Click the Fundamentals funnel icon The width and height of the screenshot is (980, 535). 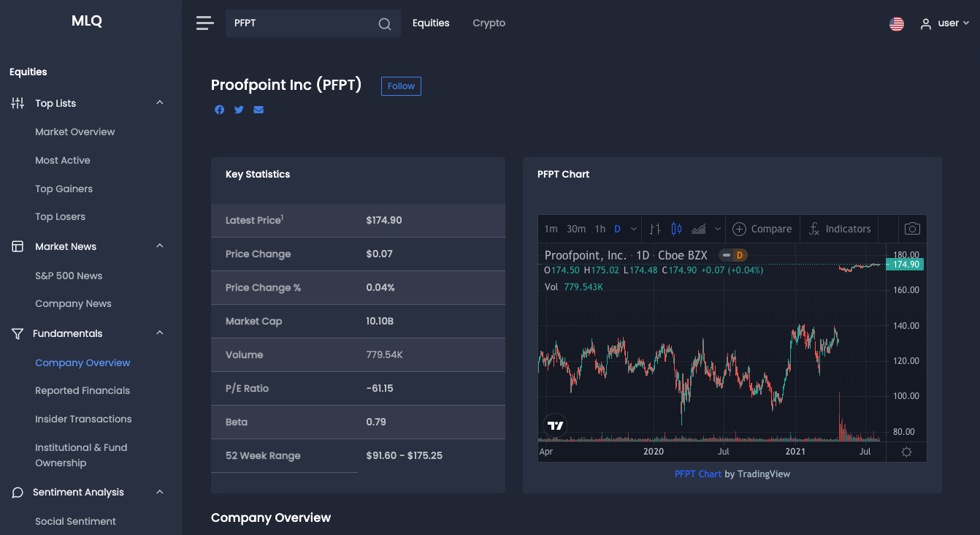pyautogui.click(x=18, y=333)
